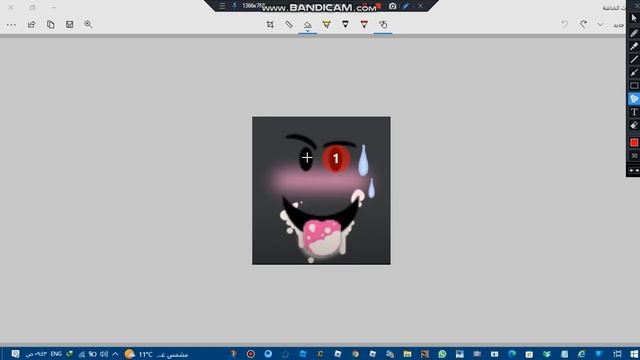
Task: Open the weather widget showing 11°C
Action: 157,354
